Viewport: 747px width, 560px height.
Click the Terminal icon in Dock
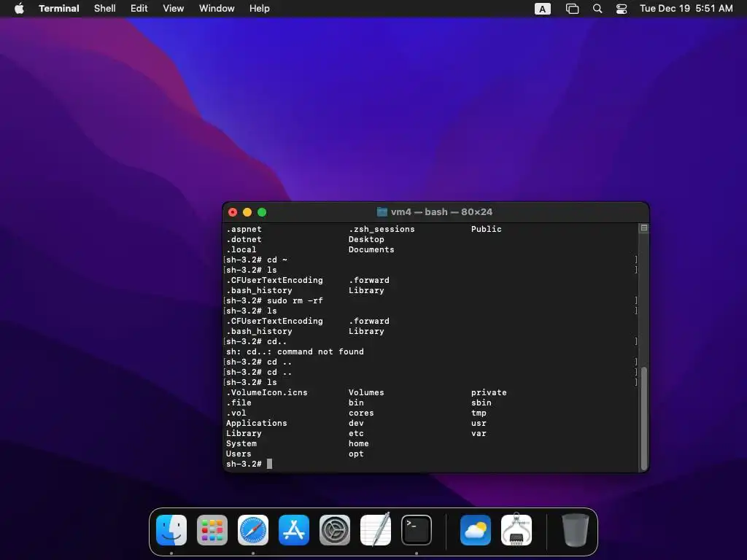pyautogui.click(x=417, y=530)
